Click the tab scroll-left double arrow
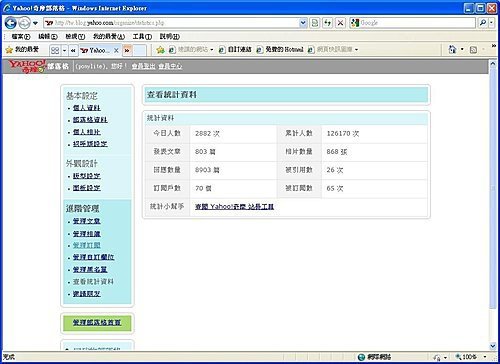Image resolution: width=500 pixels, height=364 pixels. 73,50
